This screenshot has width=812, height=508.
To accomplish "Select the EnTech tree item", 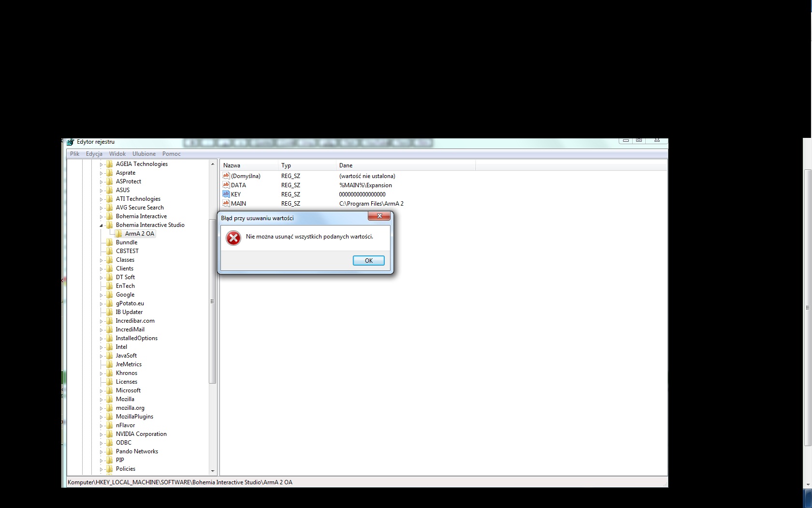I will coord(125,286).
